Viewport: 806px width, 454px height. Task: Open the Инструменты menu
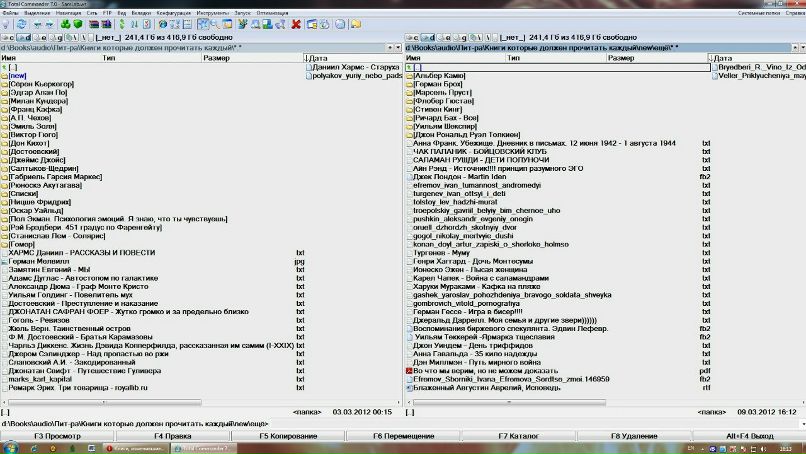point(214,13)
